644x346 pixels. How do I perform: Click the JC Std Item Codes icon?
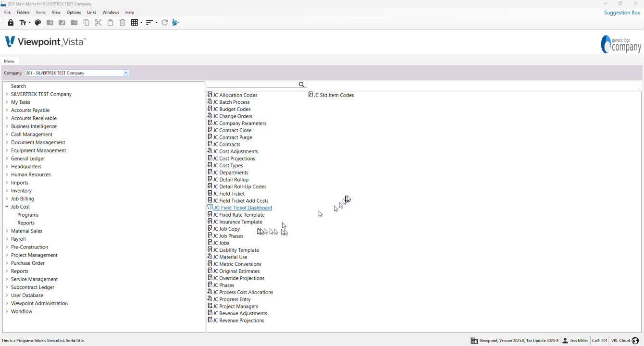pyautogui.click(x=310, y=95)
